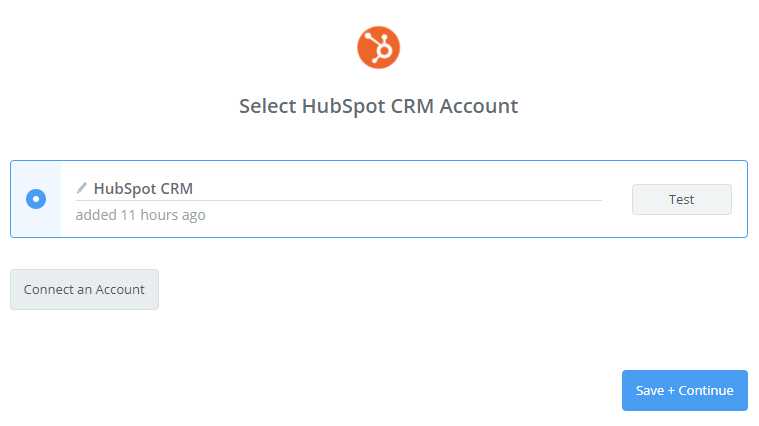Add another account with Connect an Account
Viewport: 759px width, 426px height.
coord(84,289)
